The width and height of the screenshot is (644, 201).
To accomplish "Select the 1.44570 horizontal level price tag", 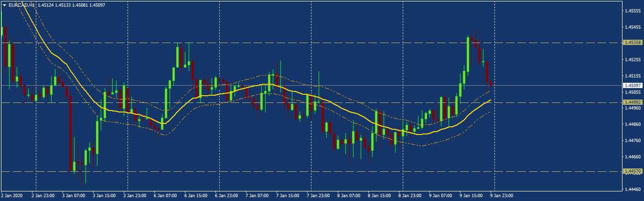I will (633, 171).
